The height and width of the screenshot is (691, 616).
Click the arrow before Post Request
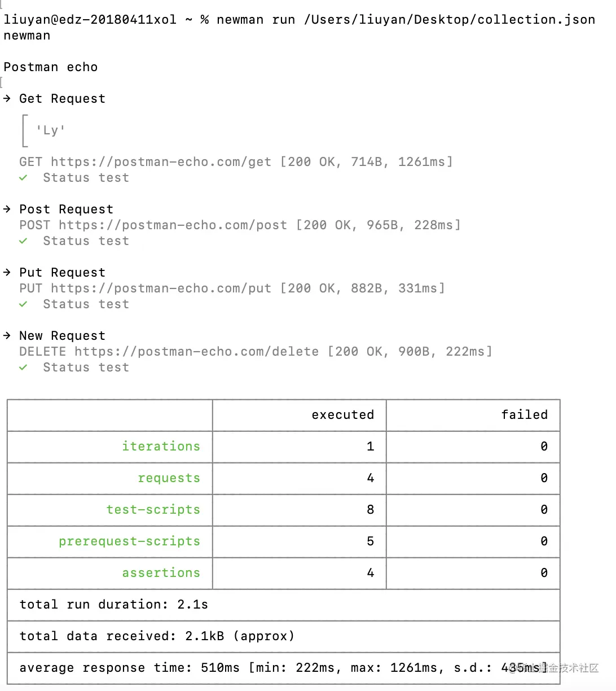click(x=7, y=209)
